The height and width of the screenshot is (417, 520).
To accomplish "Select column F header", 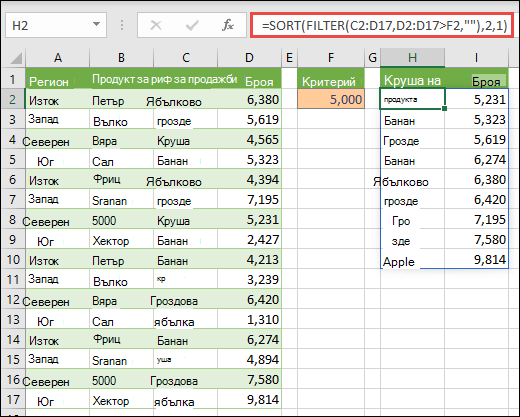I will pyautogui.click(x=331, y=58).
